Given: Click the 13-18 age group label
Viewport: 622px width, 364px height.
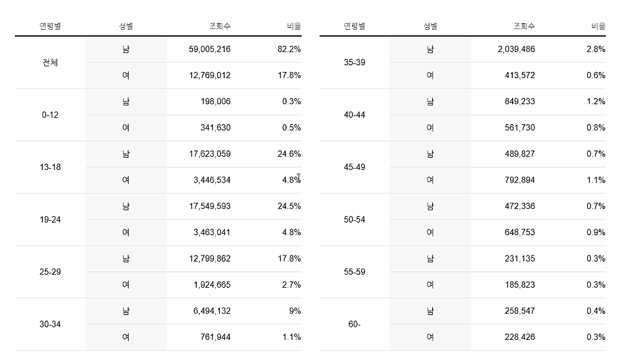Looking at the screenshot, I should point(50,167).
